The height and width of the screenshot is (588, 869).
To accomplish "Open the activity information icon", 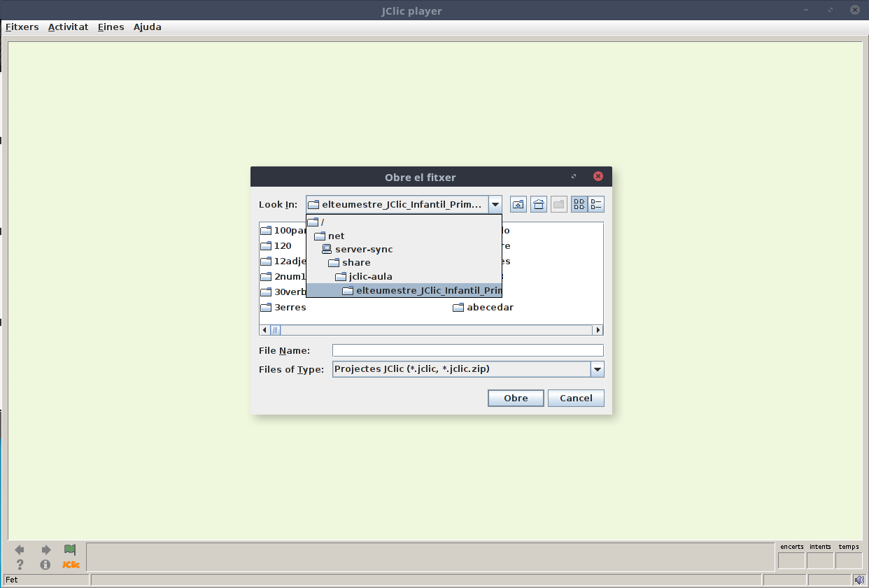I will [x=45, y=564].
